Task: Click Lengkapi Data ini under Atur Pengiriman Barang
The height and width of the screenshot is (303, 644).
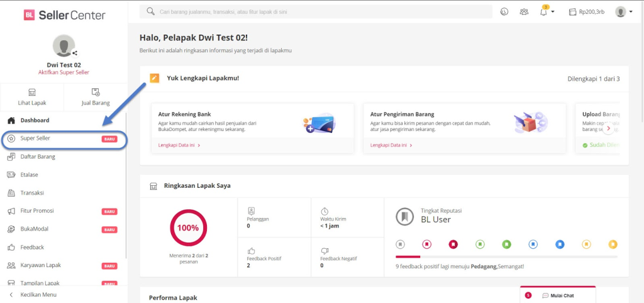Action: click(391, 145)
